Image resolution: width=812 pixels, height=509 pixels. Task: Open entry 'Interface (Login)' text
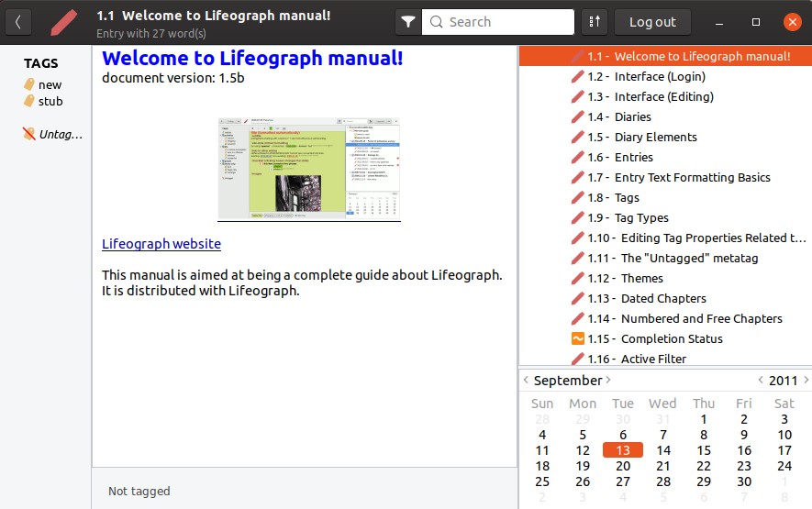coord(660,77)
